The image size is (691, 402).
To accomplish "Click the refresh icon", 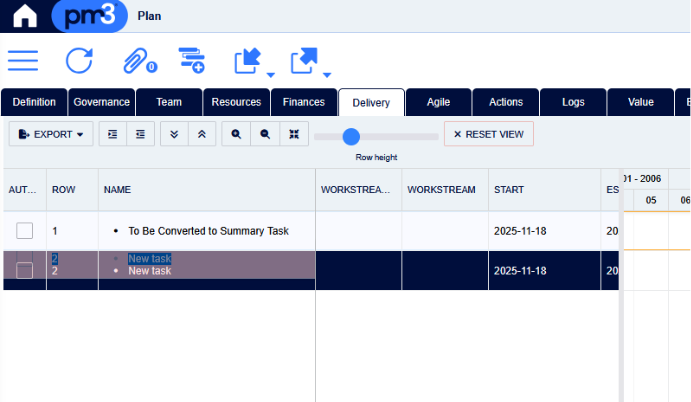I will click(x=79, y=60).
